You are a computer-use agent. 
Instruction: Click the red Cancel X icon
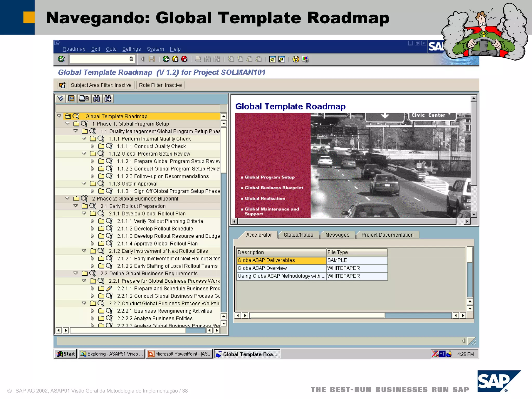184,59
